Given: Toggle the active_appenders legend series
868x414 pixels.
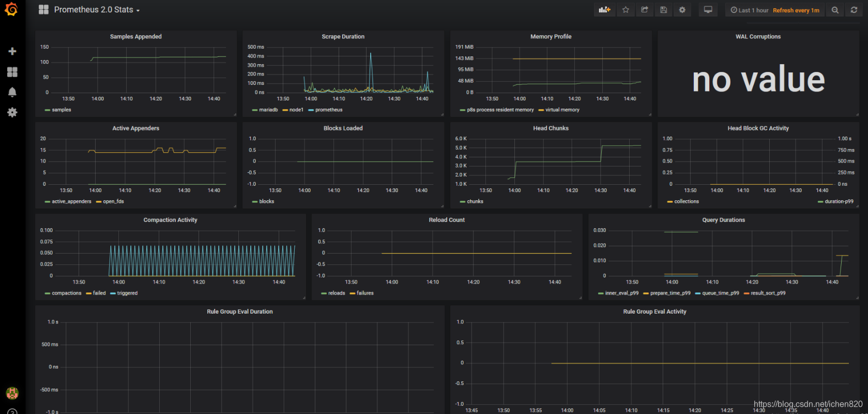Looking at the screenshot, I should coord(71,201).
